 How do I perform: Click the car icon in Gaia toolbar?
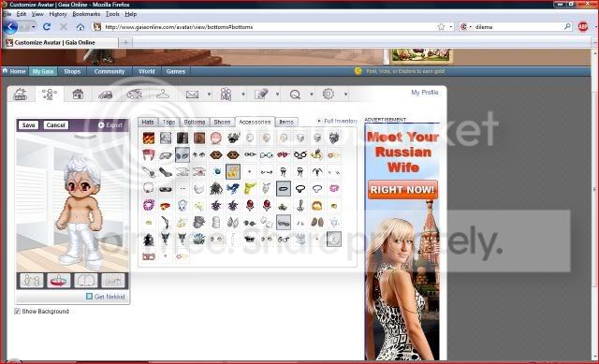tap(106, 95)
